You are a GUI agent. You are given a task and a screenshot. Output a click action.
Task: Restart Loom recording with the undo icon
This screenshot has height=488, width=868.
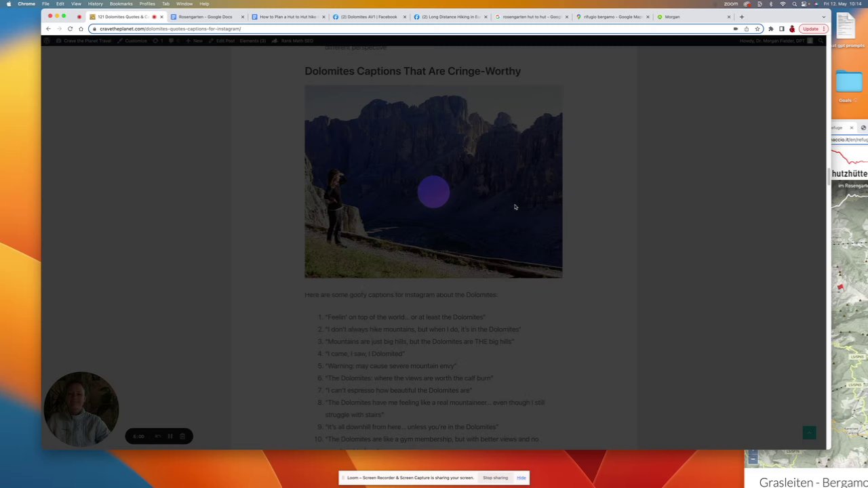point(157,436)
